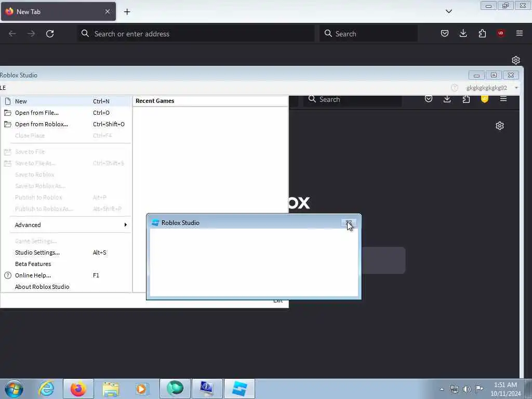Screen dimensions: 532x399
Task: Open Windows Explorer from the taskbar
Action: [111, 389]
